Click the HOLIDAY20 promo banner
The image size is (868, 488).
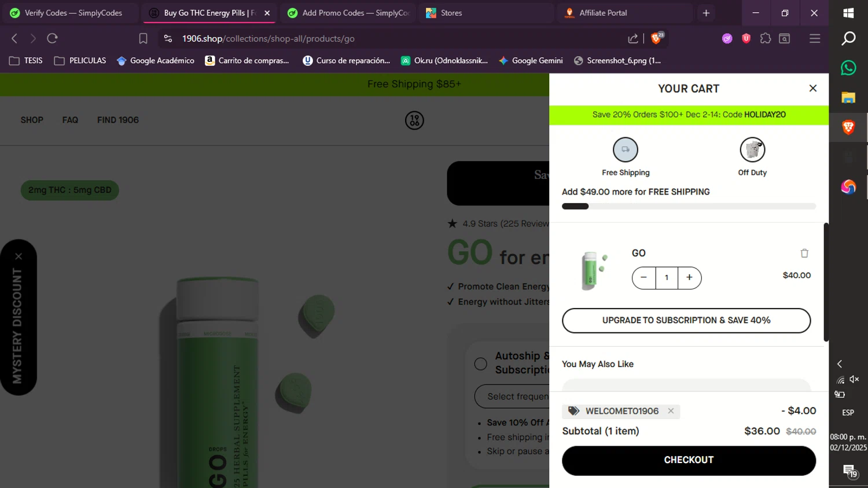(689, 115)
